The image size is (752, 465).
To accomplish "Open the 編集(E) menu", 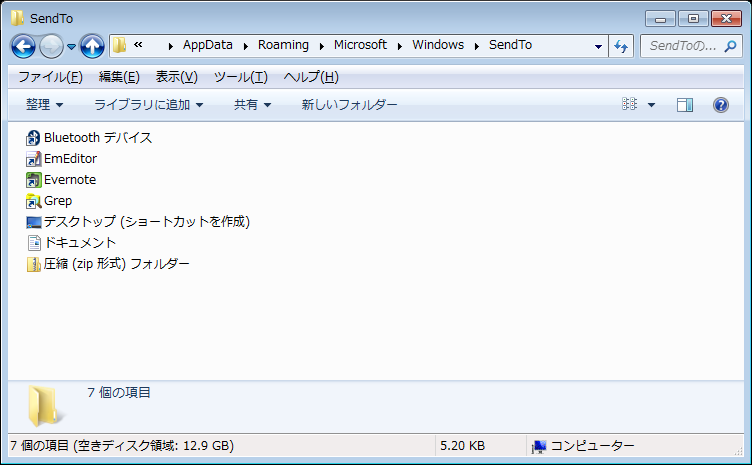I will pyautogui.click(x=119, y=77).
